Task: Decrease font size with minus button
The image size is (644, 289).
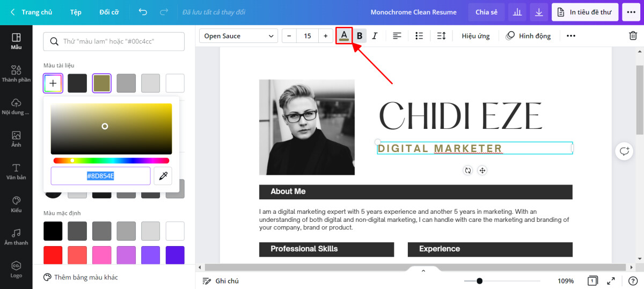Action: pyautogui.click(x=289, y=36)
